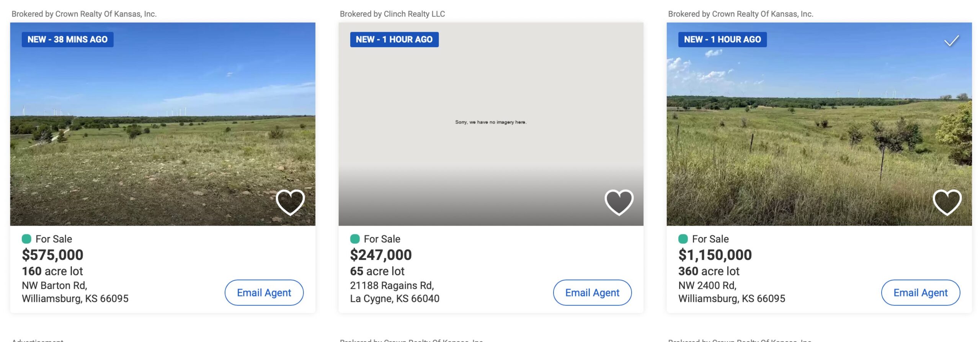Click the 'NEW - 38 MINS AGO' badge
Screen dimensions: 980x342
coord(67,39)
